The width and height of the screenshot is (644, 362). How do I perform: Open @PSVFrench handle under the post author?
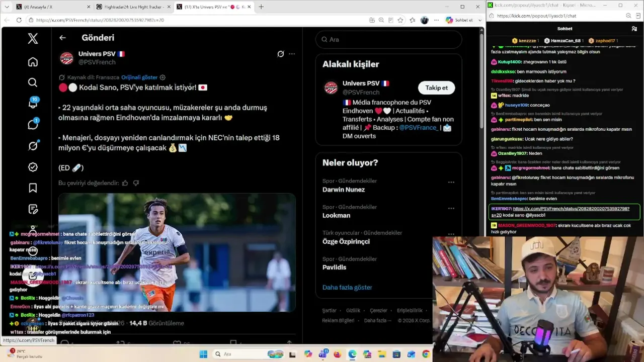97,62
